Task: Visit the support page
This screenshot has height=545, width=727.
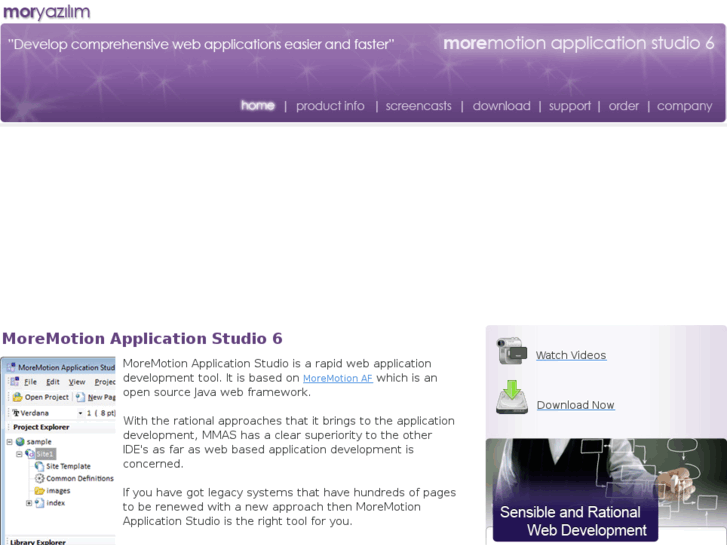Action: coord(570,106)
